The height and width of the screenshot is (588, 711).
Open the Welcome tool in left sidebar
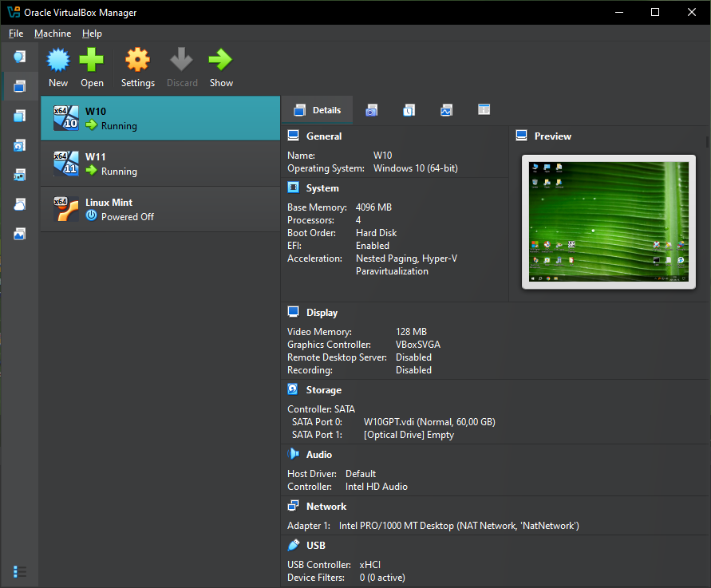(x=20, y=57)
